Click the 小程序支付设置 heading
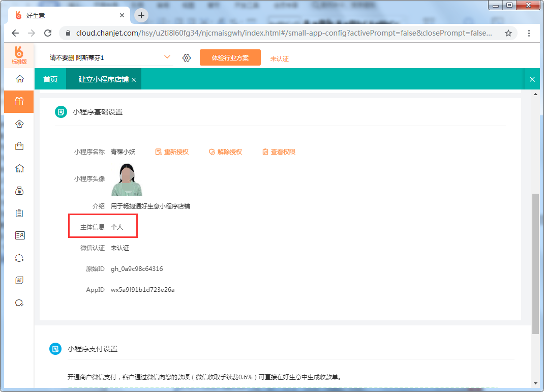The height and width of the screenshot is (392, 544). 93,349
